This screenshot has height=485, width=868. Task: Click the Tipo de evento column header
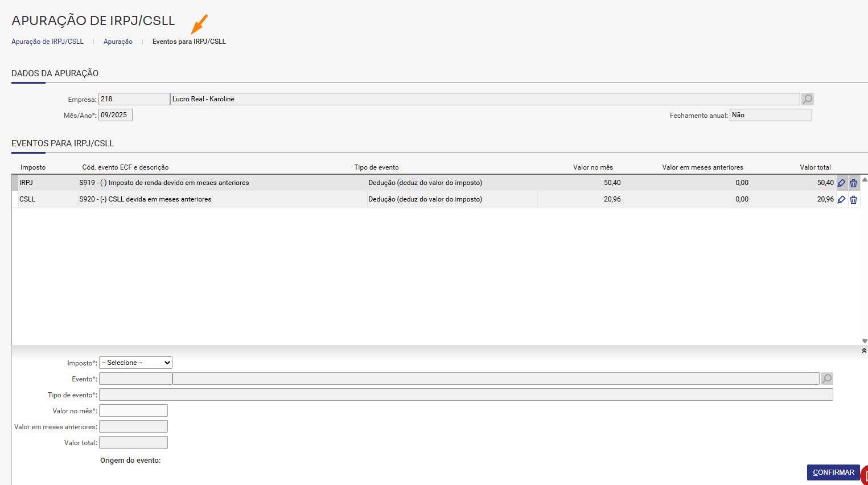click(x=376, y=167)
